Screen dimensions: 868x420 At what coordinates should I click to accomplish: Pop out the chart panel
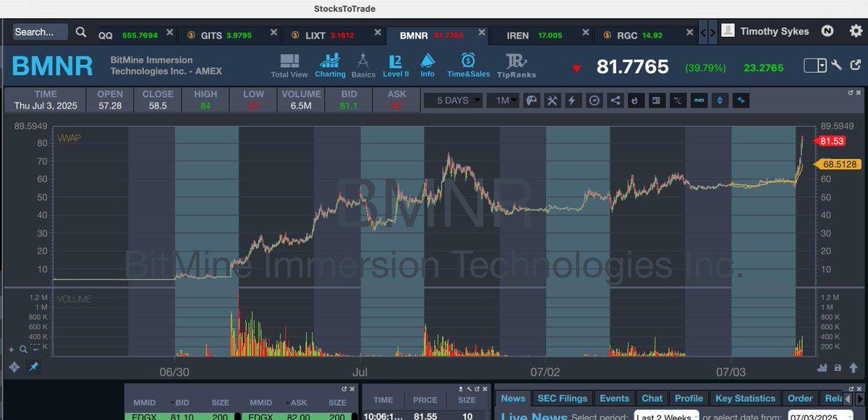tap(851, 93)
